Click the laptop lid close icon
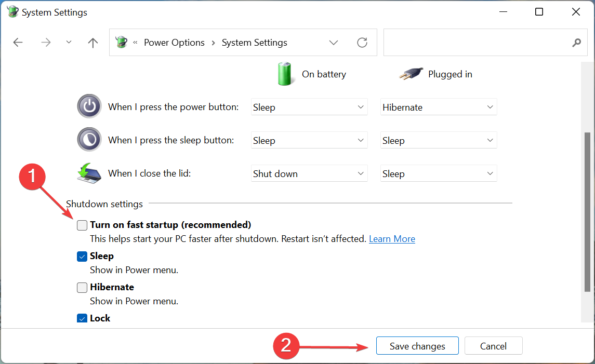Image resolution: width=595 pixels, height=364 pixels. pos(89,173)
